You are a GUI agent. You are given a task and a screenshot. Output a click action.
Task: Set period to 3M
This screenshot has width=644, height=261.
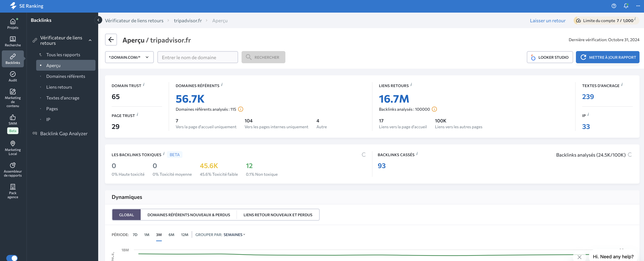pyautogui.click(x=159, y=234)
